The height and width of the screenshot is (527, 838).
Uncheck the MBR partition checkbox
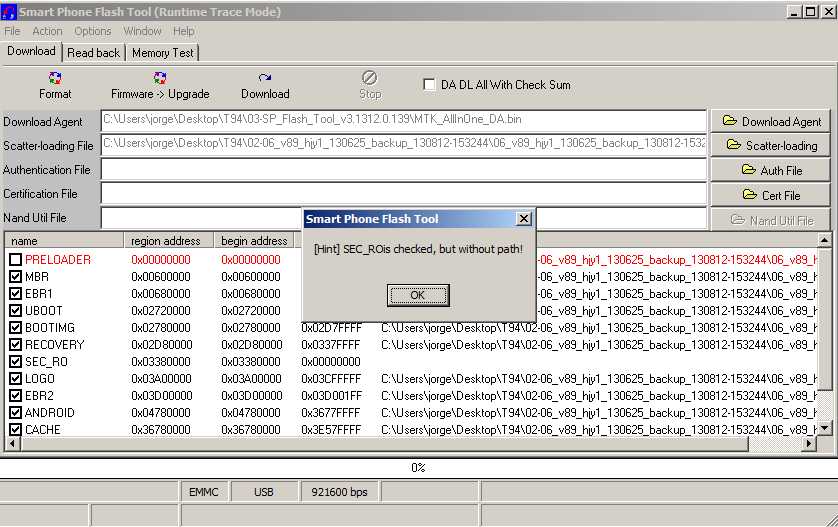15,277
